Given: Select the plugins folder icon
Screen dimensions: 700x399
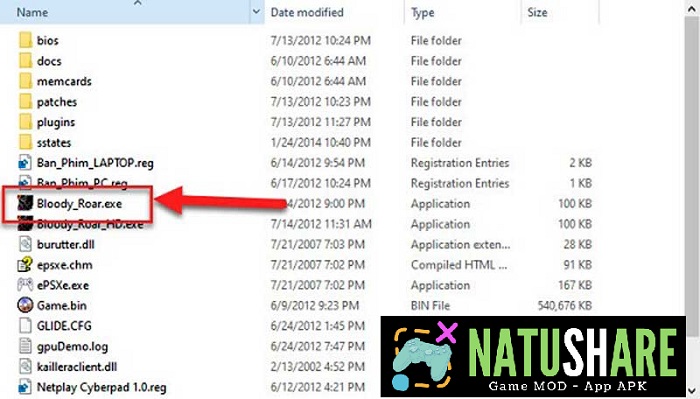Looking at the screenshot, I should (x=25, y=122).
